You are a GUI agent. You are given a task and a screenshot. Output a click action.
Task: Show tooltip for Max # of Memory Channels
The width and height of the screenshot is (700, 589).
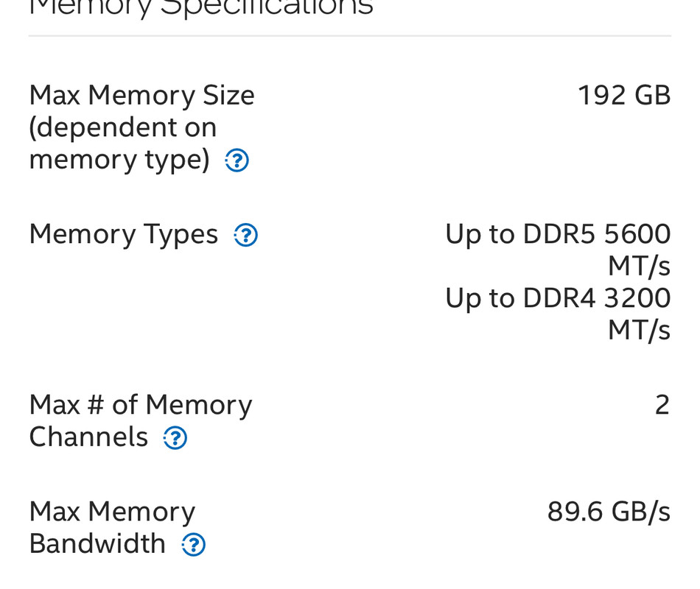175,438
